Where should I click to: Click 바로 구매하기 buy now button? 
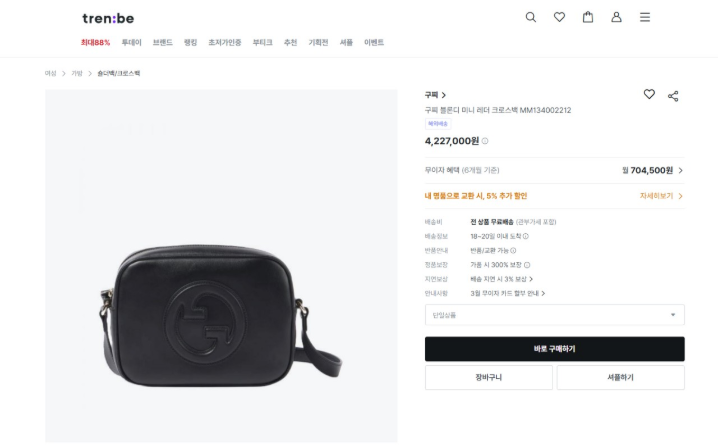tap(555, 349)
